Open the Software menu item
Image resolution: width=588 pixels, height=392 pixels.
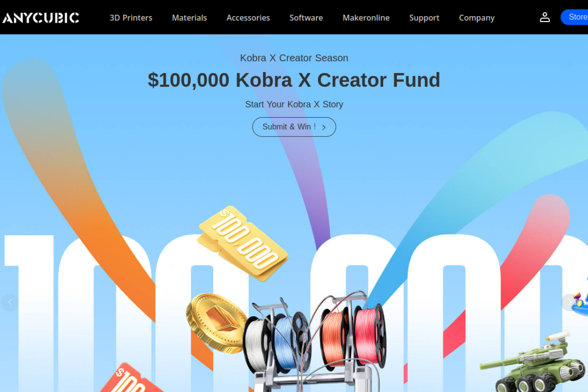[306, 17]
